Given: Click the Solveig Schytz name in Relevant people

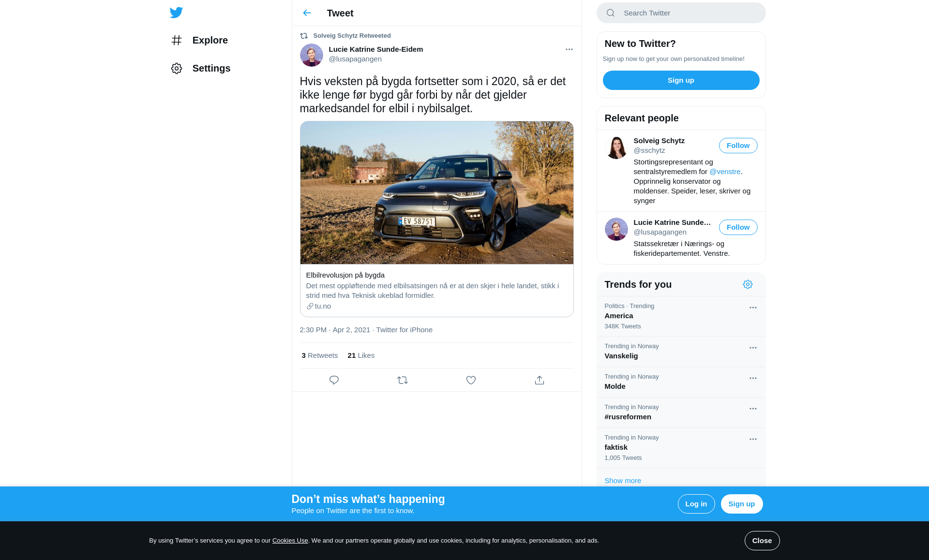Looking at the screenshot, I should pyautogui.click(x=659, y=141).
